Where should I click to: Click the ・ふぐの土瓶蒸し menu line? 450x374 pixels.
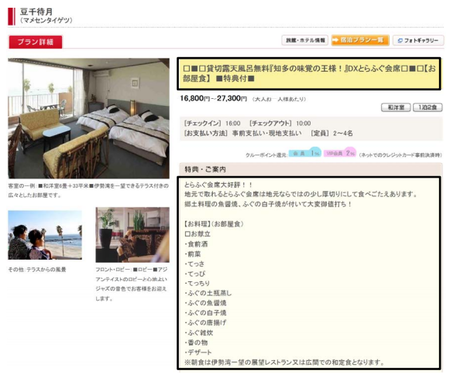208,293
